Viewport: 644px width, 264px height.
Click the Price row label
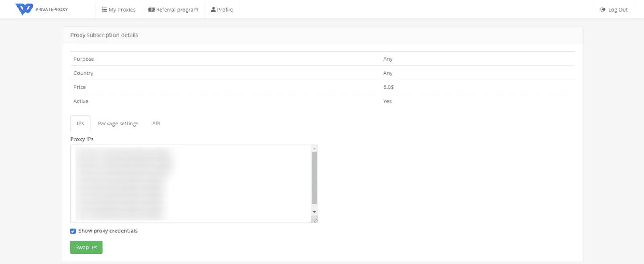click(x=80, y=87)
